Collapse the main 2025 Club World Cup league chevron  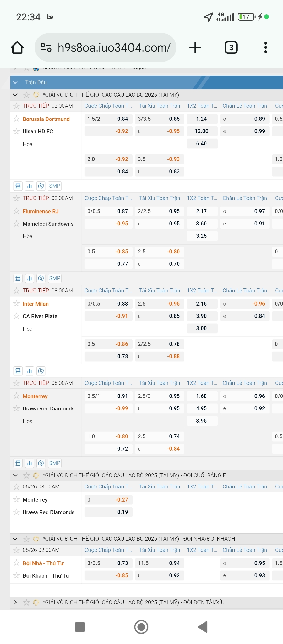[x=15, y=95]
